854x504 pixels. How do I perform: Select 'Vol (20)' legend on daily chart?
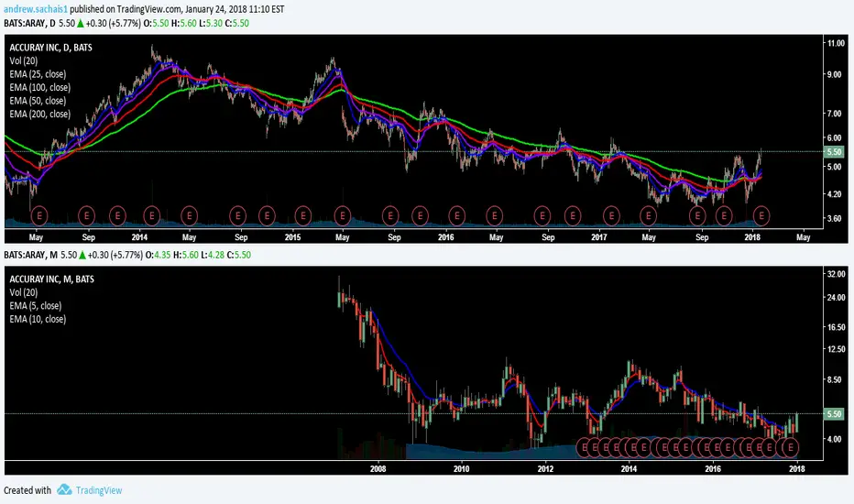[x=24, y=61]
